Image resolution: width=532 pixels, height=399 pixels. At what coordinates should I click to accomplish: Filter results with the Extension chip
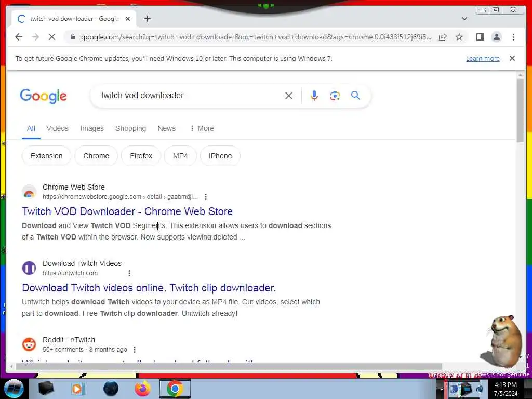(46, 156)
